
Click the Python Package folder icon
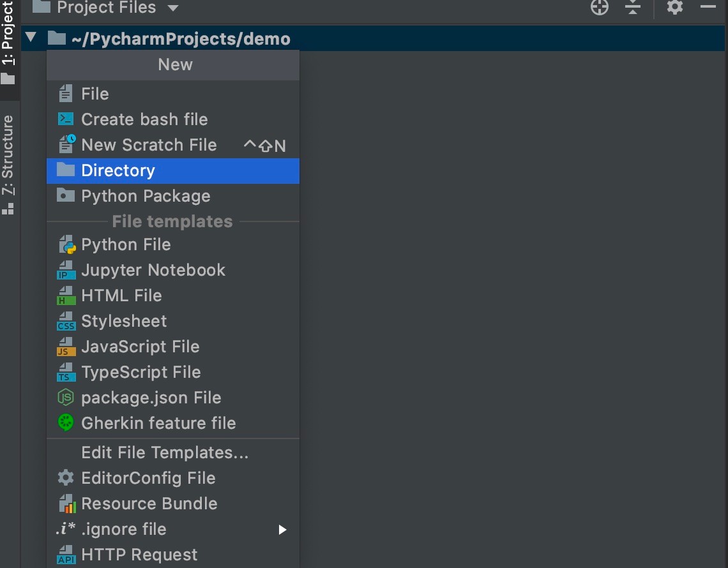click(x=66, y=195)
